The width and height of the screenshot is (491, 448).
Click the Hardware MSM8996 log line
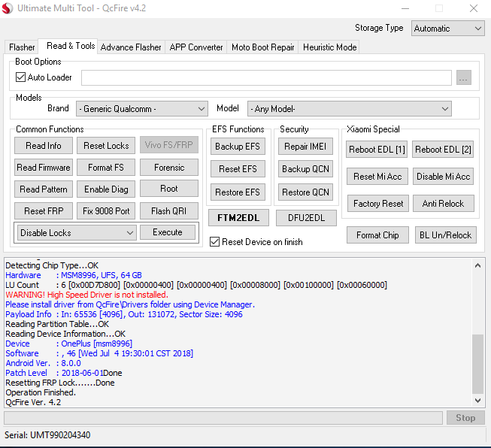[74, 275]
